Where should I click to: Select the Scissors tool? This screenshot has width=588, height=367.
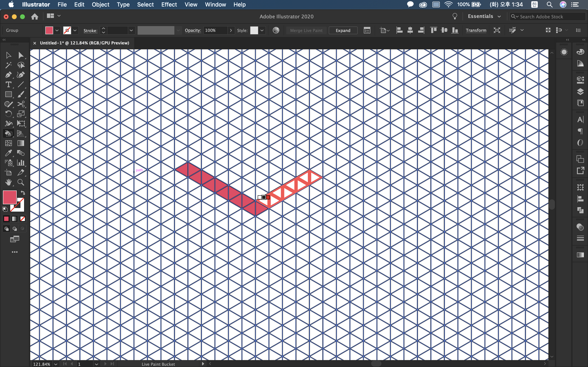21,104
